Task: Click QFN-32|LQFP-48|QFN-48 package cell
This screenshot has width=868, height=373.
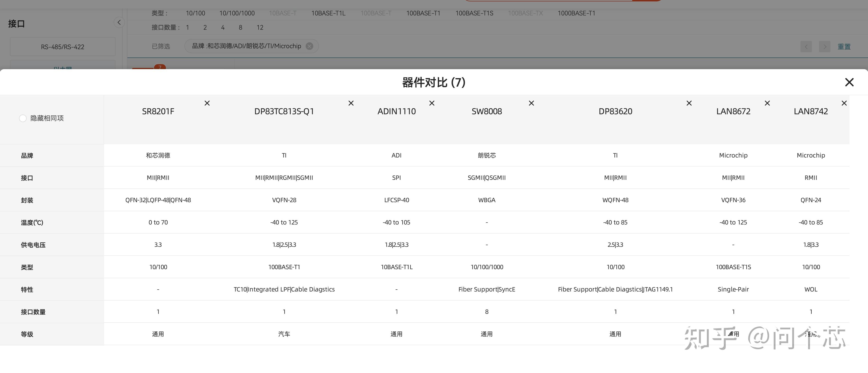Action: click(158, 200)
